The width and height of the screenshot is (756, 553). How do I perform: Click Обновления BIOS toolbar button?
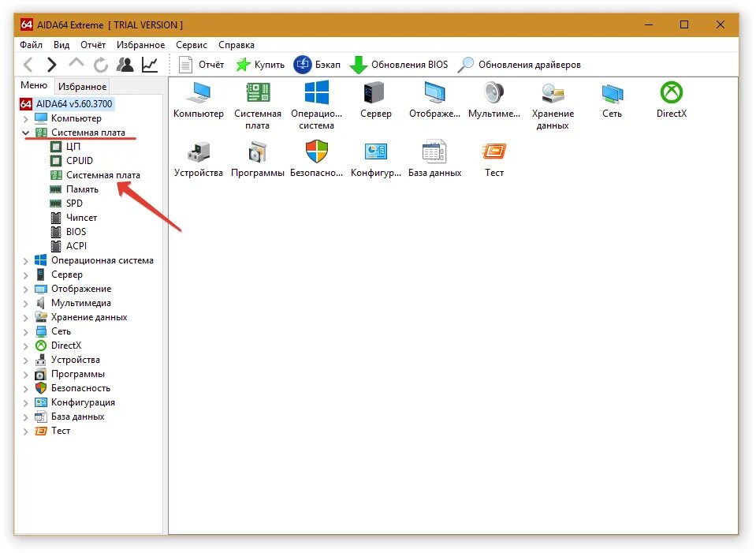point(398,64)
